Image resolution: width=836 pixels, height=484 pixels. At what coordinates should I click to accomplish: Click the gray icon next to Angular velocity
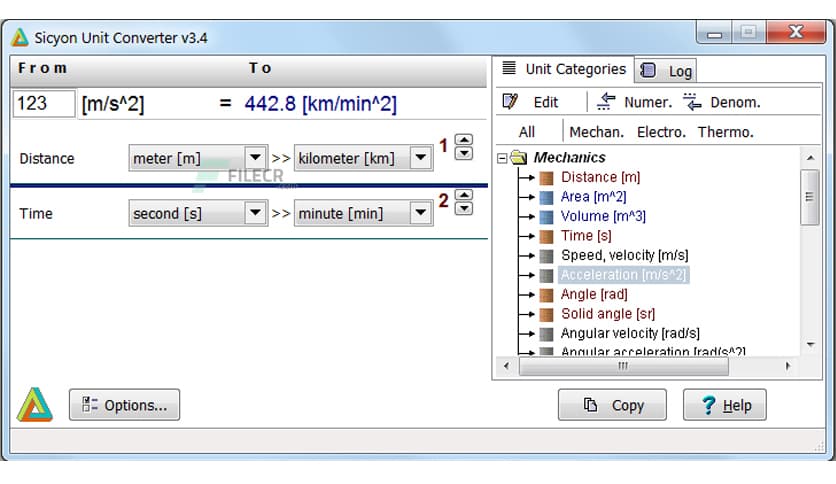click(546, 334)
